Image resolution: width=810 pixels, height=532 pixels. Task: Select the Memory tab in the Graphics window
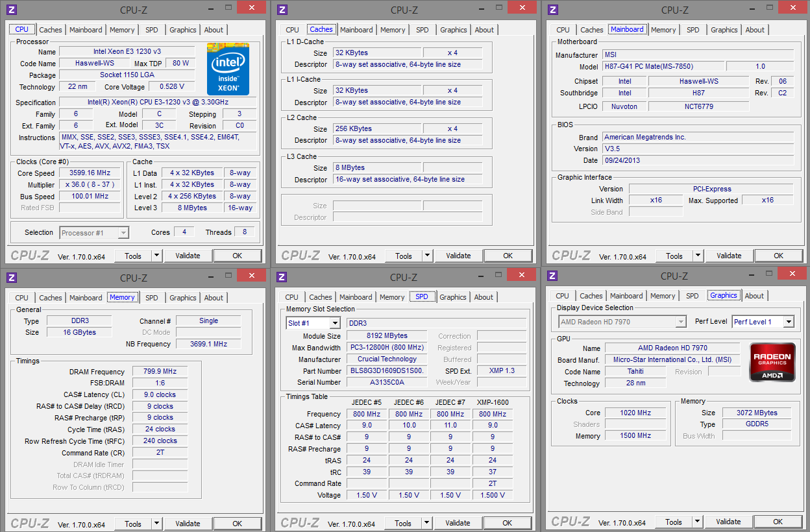663,296
